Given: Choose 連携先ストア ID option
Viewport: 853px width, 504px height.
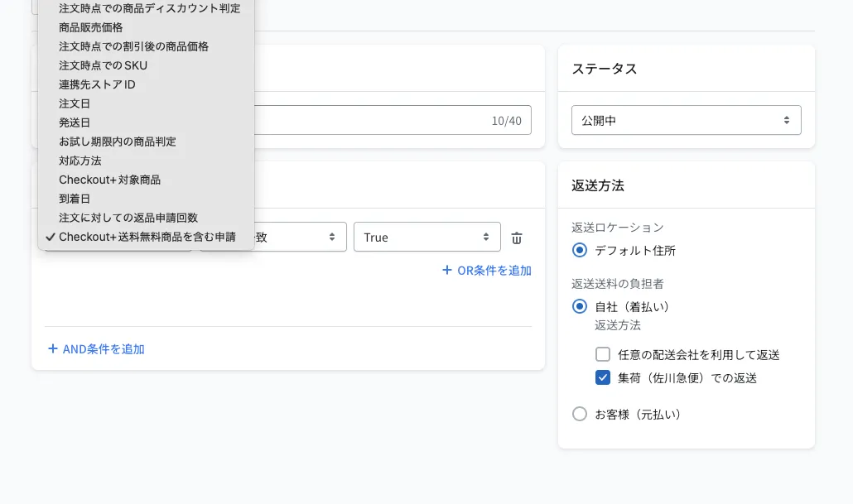Looking at the screenshot, I should [146, 84].
